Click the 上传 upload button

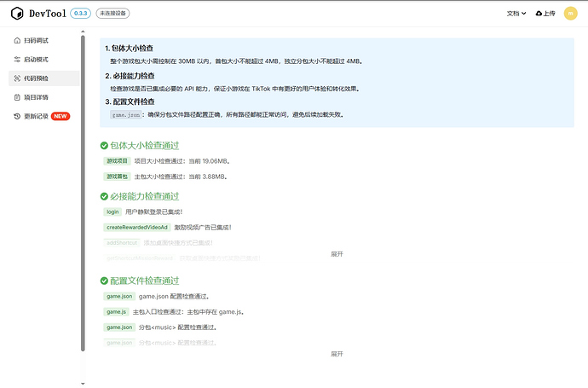point(545,14)
